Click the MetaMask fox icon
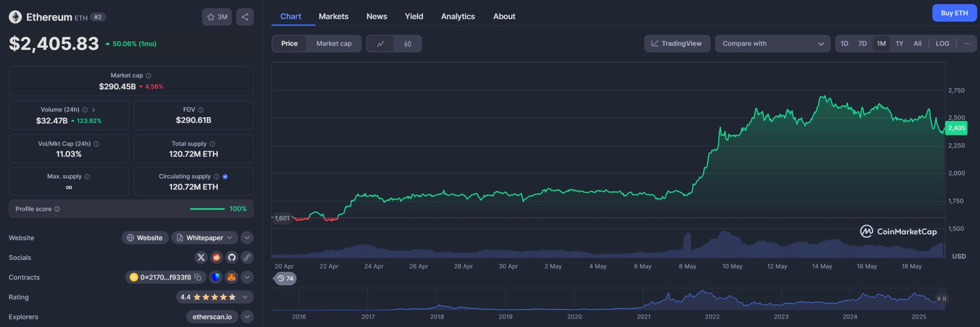980x327 pixels. click(231, 277)
